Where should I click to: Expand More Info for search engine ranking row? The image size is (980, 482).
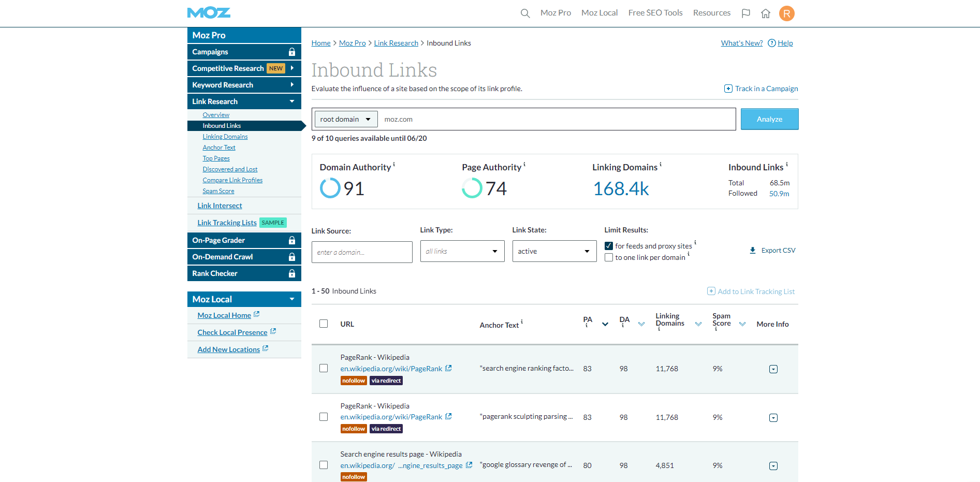coord(773,369)
